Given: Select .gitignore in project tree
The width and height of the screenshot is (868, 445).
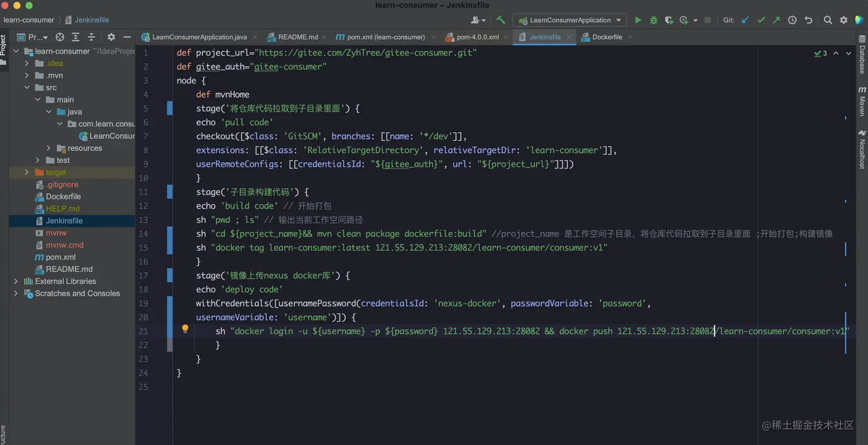Looking at the screenshot, I should click(x=62, y=184).
